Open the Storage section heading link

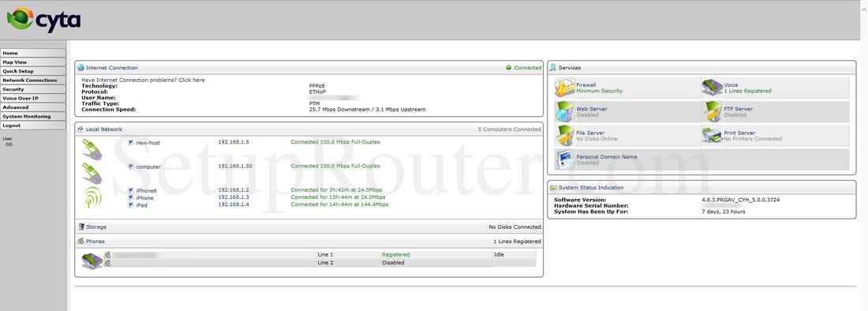[x=96, y=227]
